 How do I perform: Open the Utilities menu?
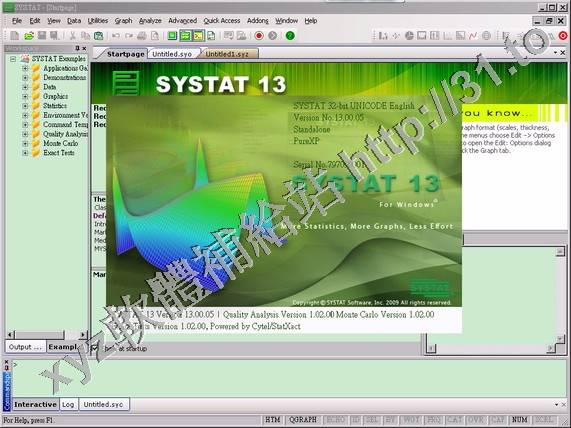(x=98, y=21)
